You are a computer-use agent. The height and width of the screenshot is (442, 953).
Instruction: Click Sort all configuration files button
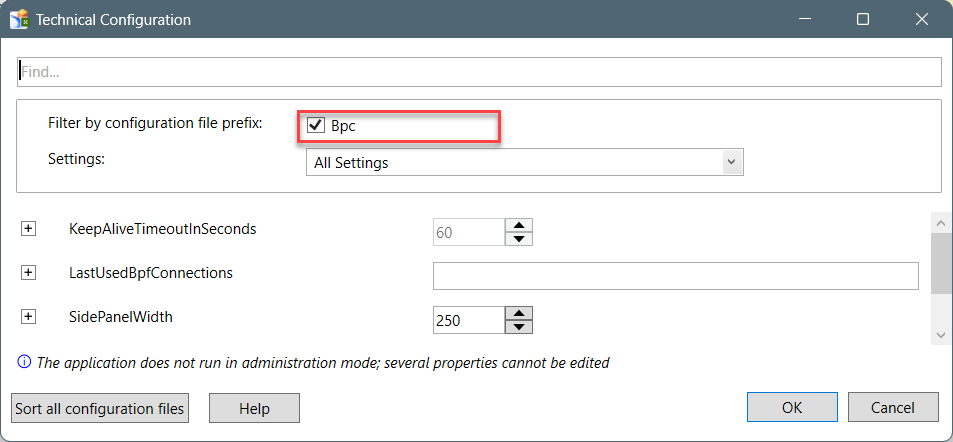(100, 408)
